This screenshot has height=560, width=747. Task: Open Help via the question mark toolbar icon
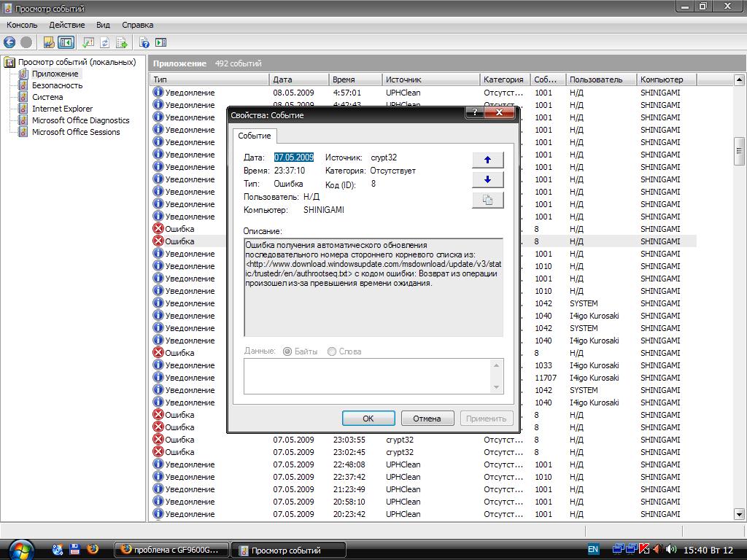(144, 42)
